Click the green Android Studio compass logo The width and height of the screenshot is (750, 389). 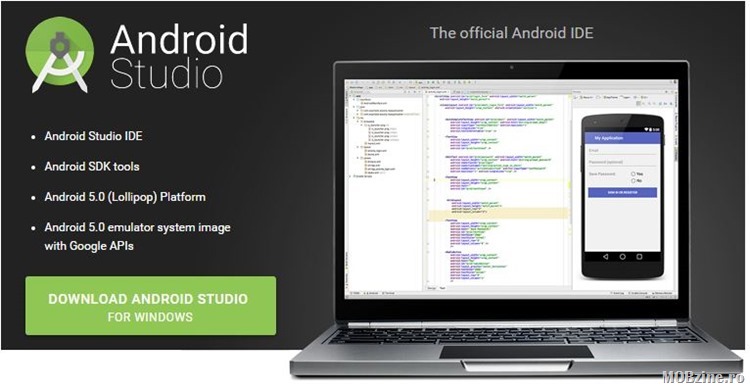pyautogui.click(x=60, y=54)
